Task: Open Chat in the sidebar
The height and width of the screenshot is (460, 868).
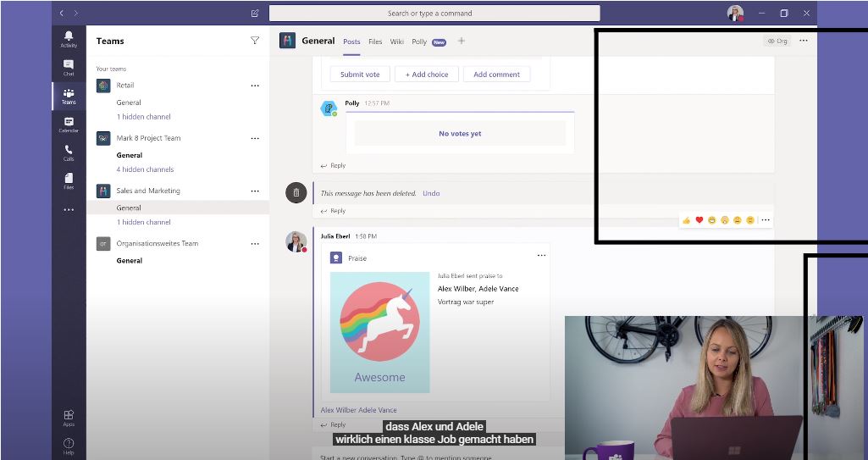Action: (x=69, y=68)
